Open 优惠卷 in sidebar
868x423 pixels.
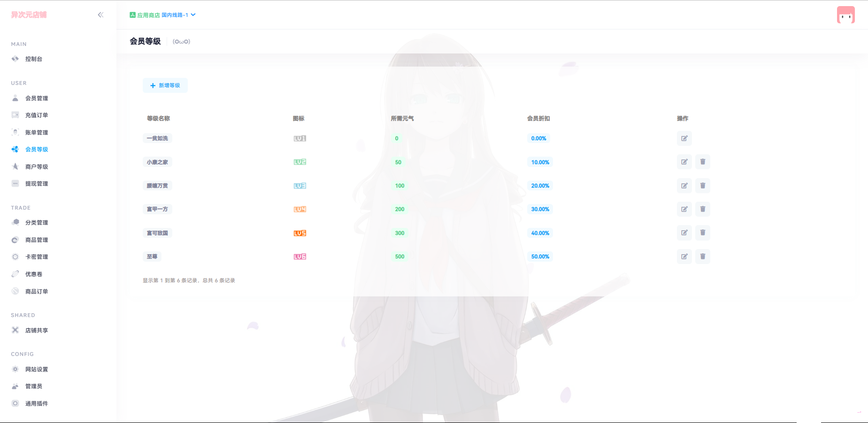(x=34, y=274)
